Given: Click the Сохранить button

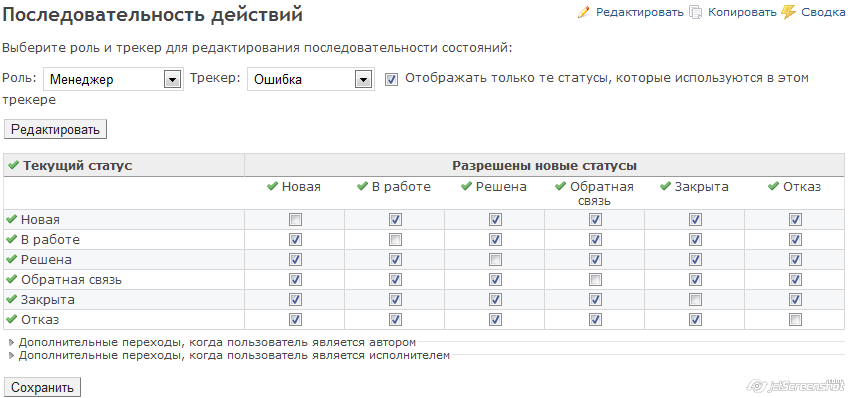Looking at the screenshot, I should pos(42,387).
